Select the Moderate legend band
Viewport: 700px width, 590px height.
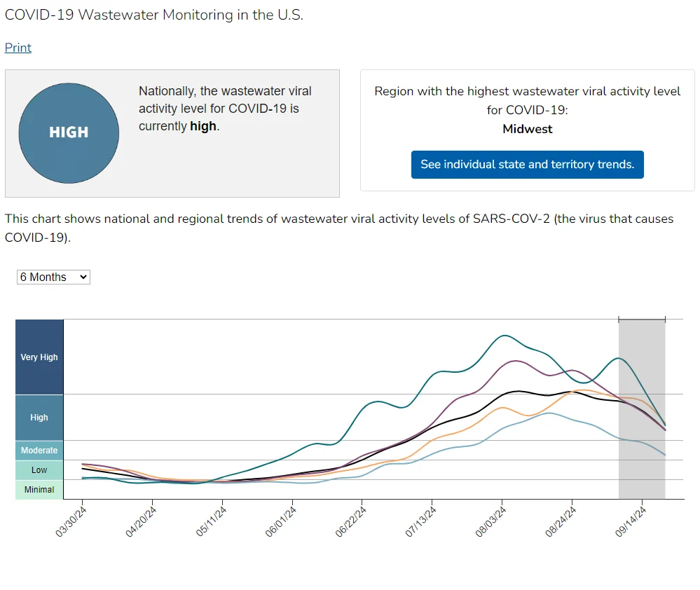click(39, 451)
